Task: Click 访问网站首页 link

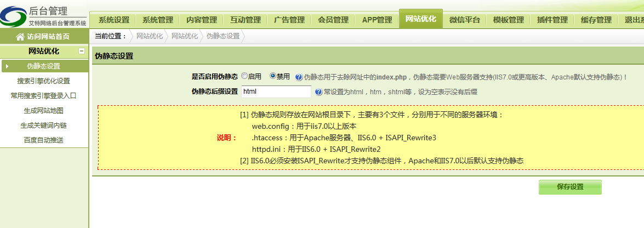Action: 48,37
